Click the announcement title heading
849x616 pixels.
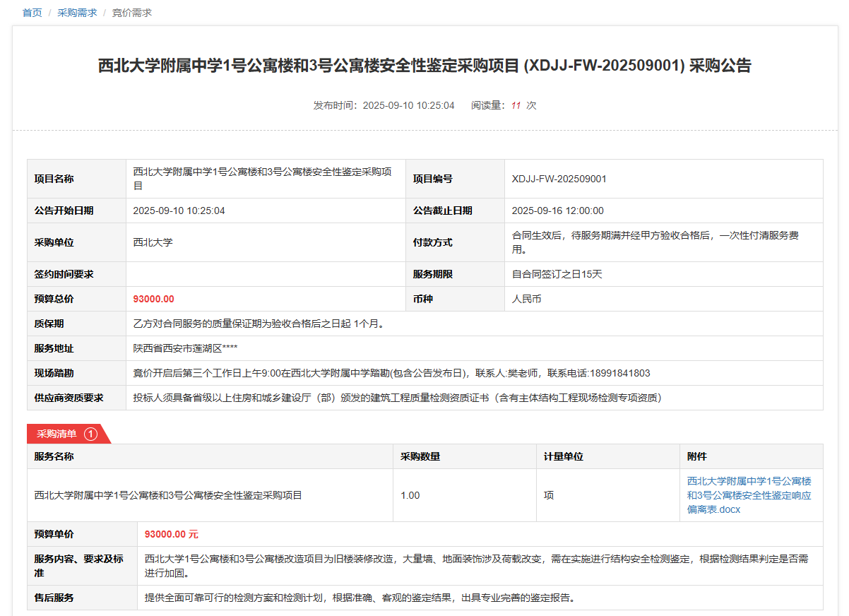424,66
